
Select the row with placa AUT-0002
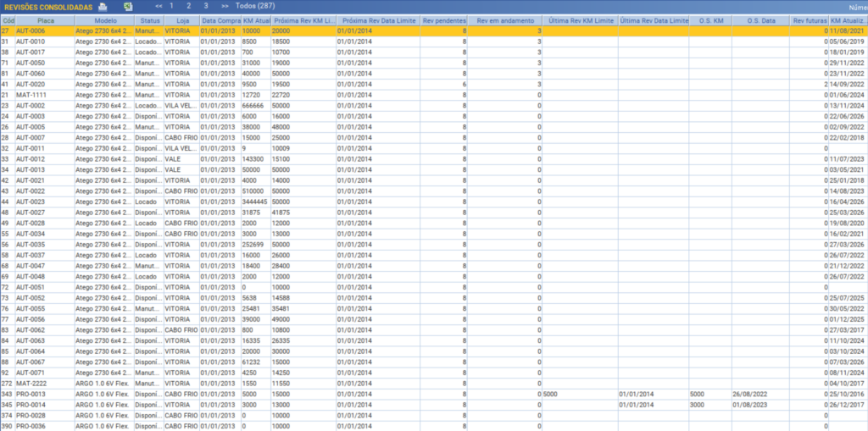(x=434, y=106)
